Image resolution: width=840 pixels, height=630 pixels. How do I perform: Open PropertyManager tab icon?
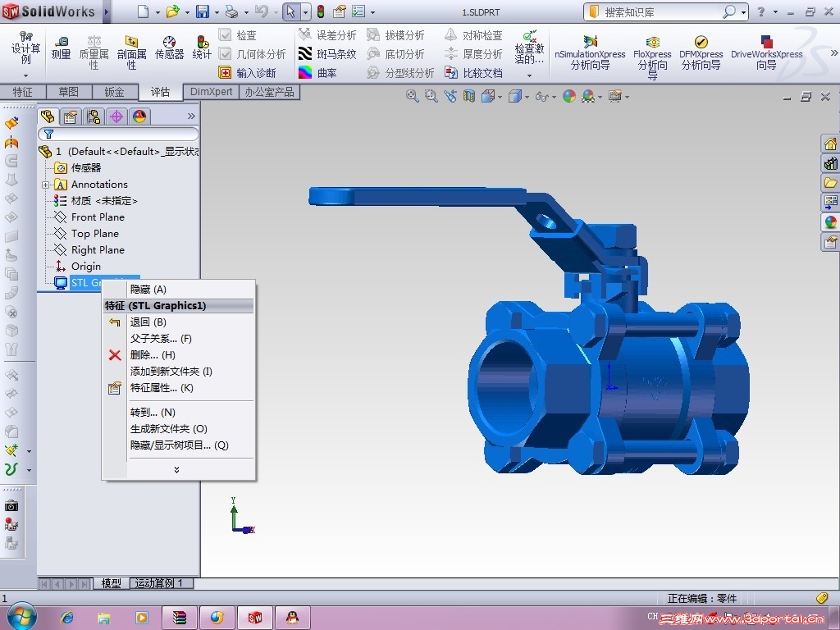[x=71, y=116]
